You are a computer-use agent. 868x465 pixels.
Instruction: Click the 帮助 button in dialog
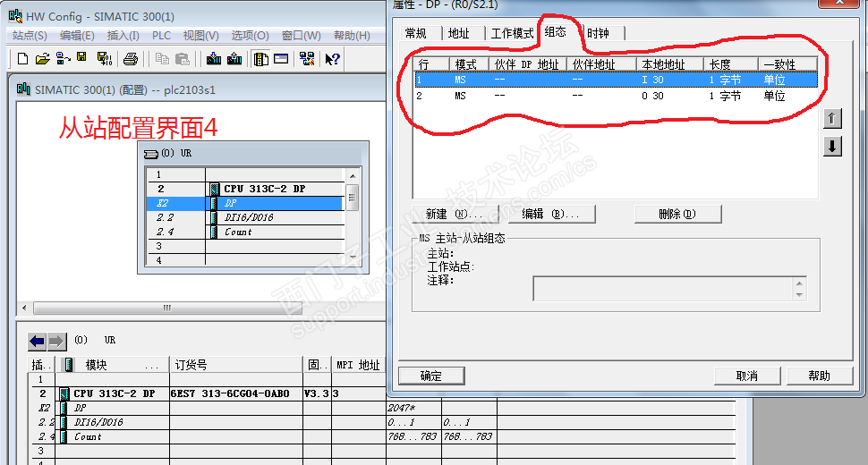820,376
